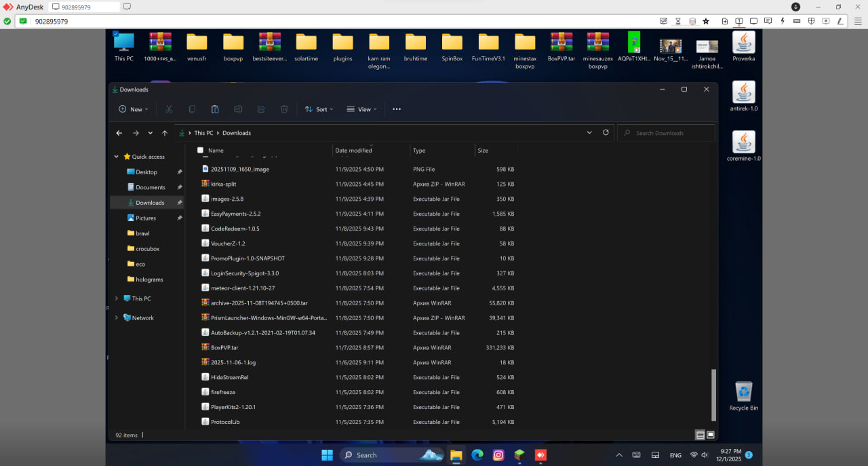Click the AnyDesk chat icon
868x466 pixels.
click(768, 21)
